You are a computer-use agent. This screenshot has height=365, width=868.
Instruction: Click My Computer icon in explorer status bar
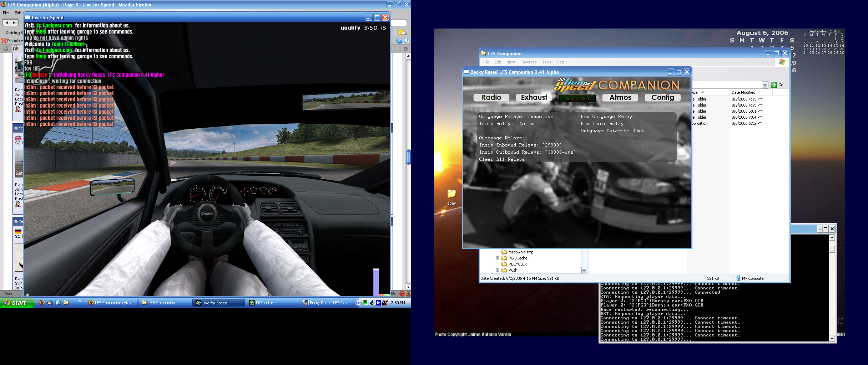tap(738, 278)
